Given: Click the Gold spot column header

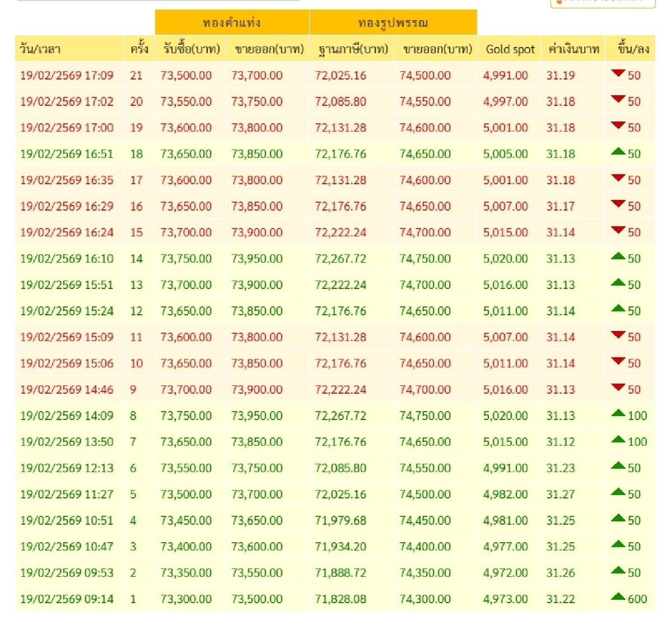Looking at the screenshot, I should 510,49.
